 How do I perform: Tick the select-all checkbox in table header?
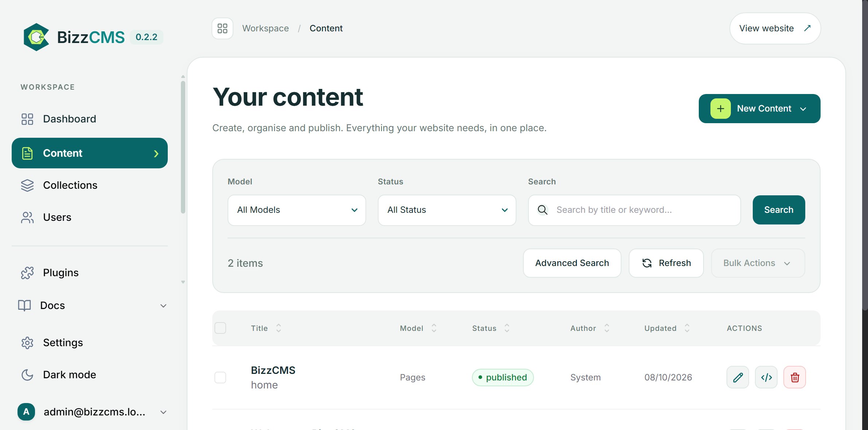coord(220,328)
